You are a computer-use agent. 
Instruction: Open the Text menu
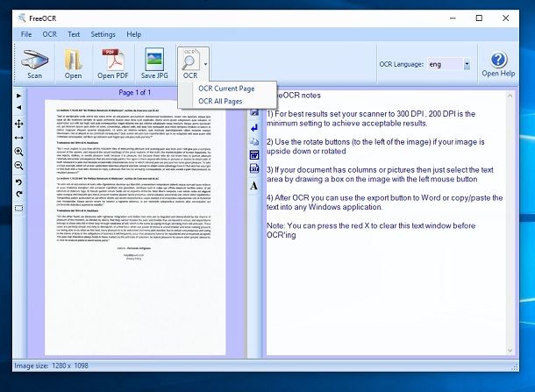(74, 34)
